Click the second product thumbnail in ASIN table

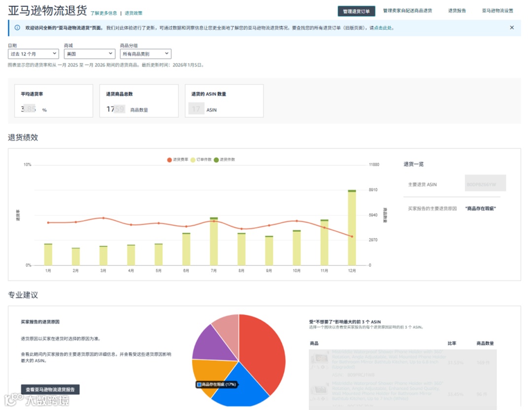point(319,390)
